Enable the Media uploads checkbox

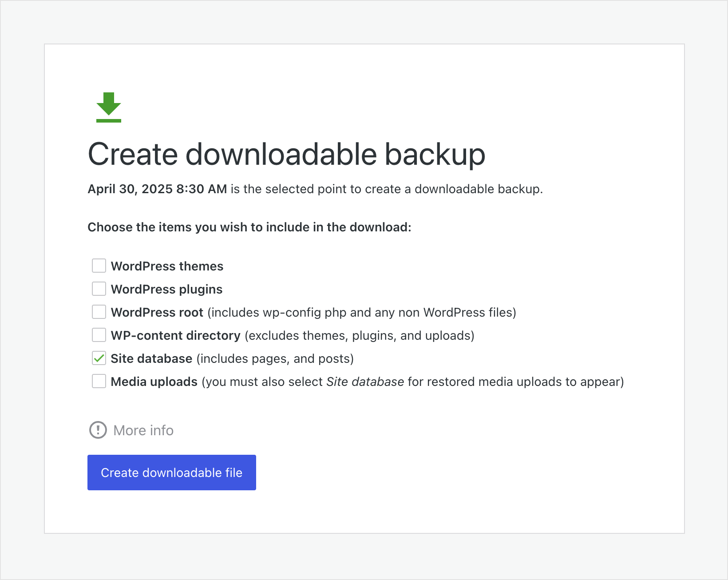pos(99,381)
